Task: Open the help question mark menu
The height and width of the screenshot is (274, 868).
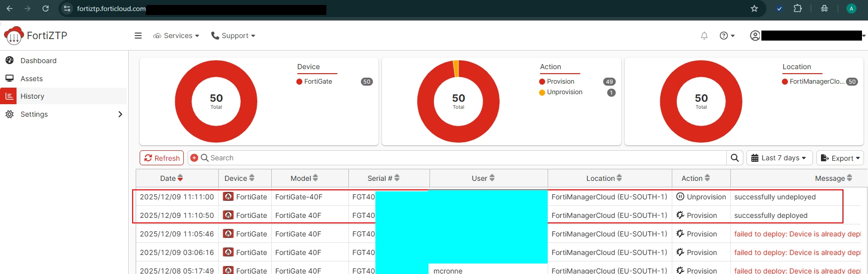Action: [727, 36]
